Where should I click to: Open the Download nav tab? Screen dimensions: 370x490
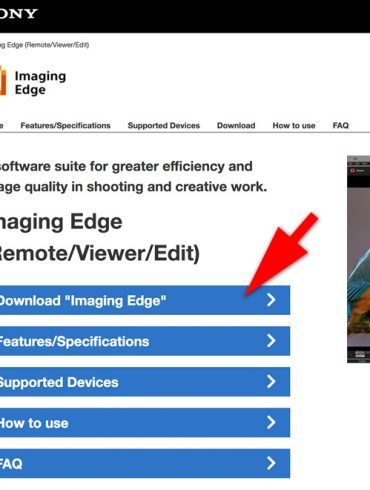pyautogui.click(x=236, y=126)
